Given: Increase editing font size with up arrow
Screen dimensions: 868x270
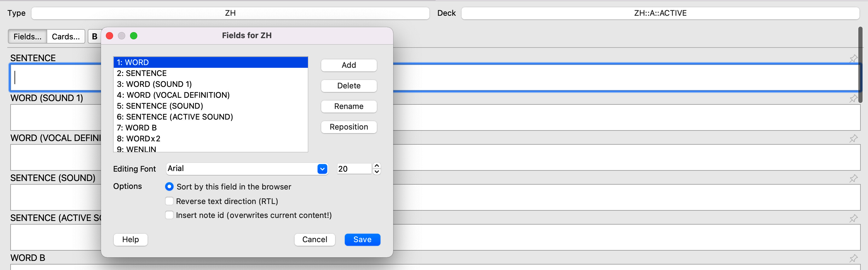Looking at the screenshot, I should (377, 166).
